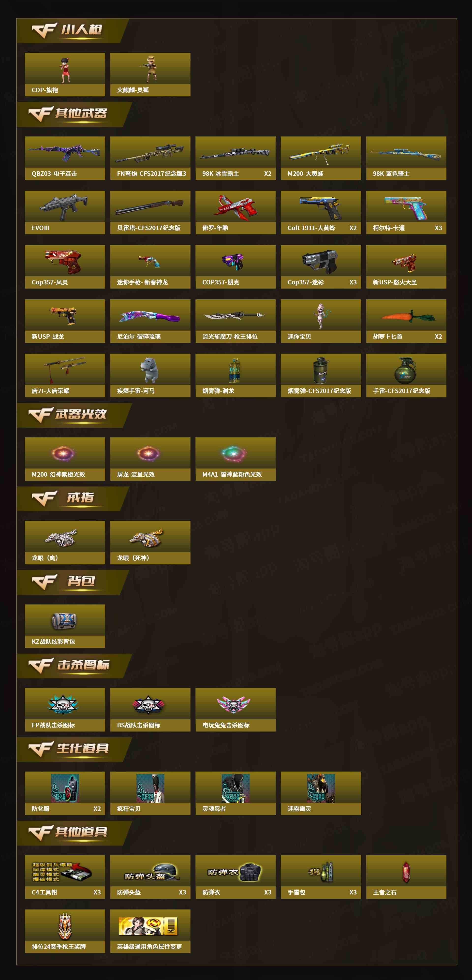Click the 疾爆手雷-河马 hippo grenade icon
Screen dimensions: 472x980
coord(149,370)
